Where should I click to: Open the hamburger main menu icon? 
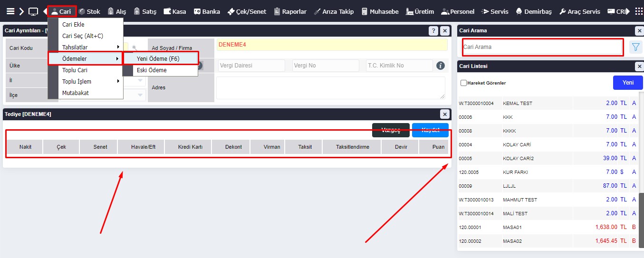10,11
